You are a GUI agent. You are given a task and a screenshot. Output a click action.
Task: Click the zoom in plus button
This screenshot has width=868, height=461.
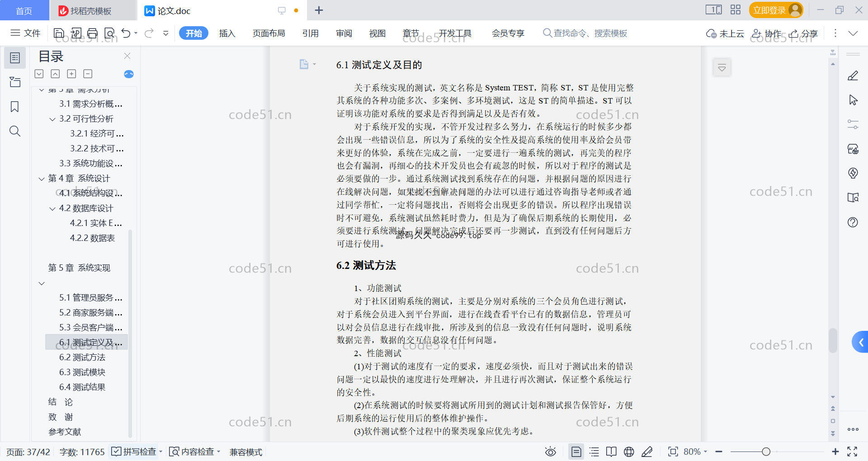(x=835, y=452)
